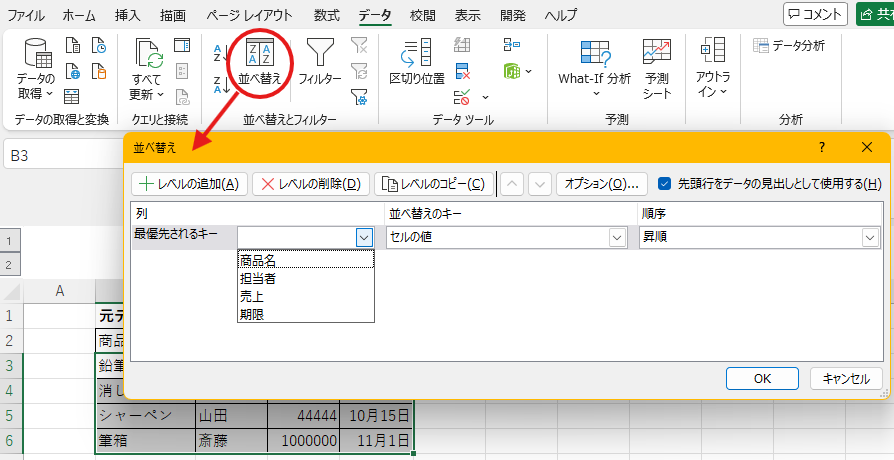
Task: Click the greyed Edit Links icon
Action: click(182, 97)
